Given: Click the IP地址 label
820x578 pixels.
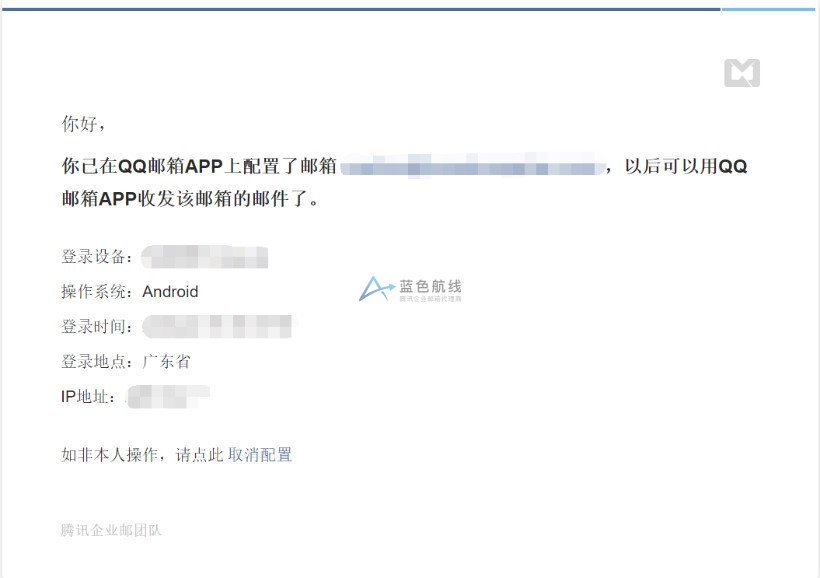Looking at the screenshot, I should point(88,396).
